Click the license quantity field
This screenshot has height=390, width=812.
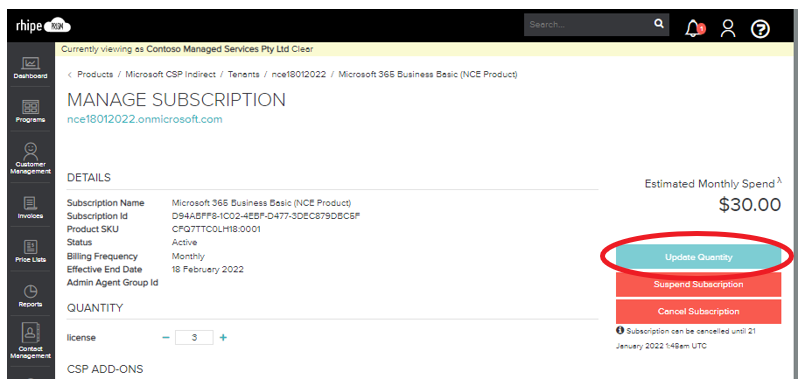[194, 338]
